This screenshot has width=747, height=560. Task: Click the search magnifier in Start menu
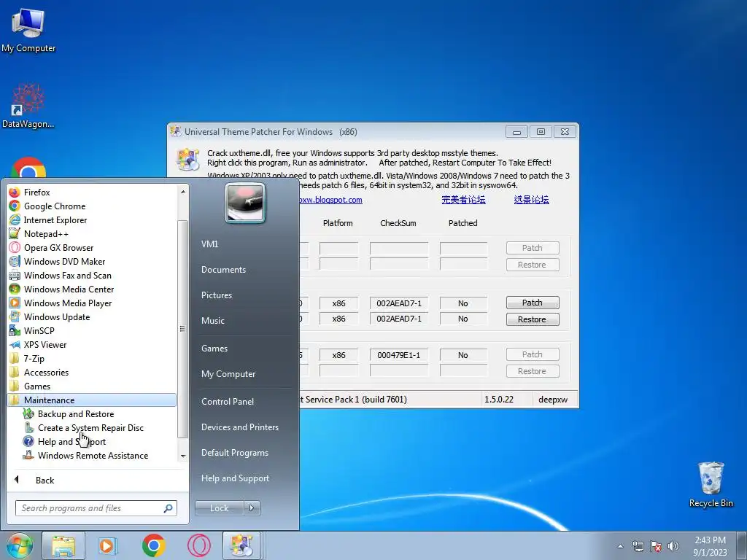pyautogui.click(x=168, y=508)
